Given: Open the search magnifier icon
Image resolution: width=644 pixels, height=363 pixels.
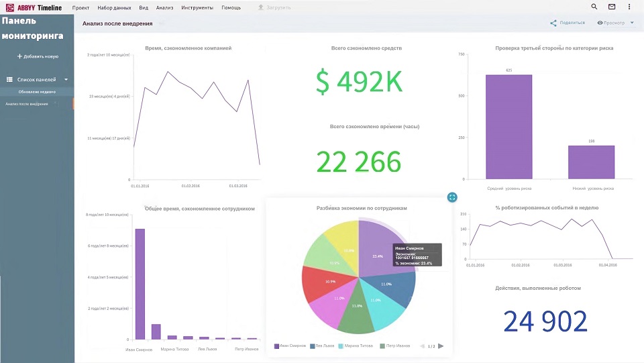Looking at the screenshot, I should click(x=594, y=7).
